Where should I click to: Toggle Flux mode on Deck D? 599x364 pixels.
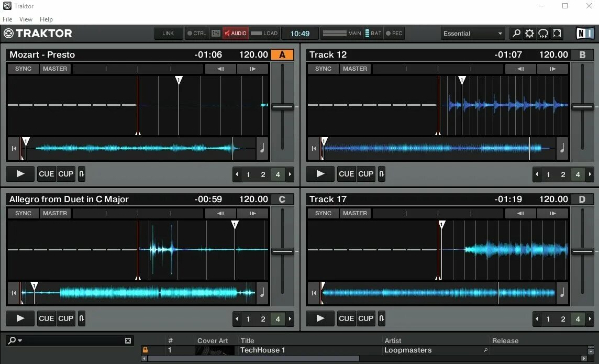coord(381,318)
